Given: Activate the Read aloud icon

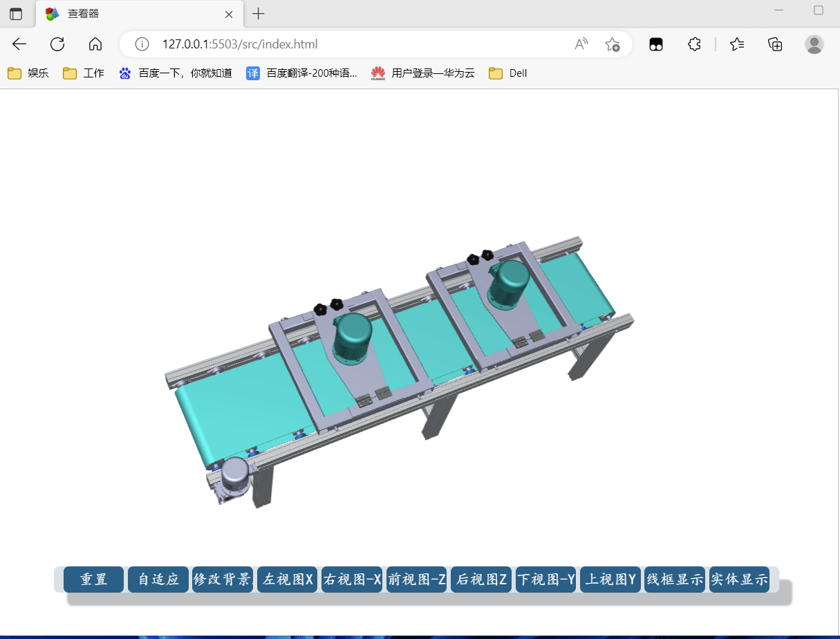Looking at the screenshot, I should click(x=581, y=44).
